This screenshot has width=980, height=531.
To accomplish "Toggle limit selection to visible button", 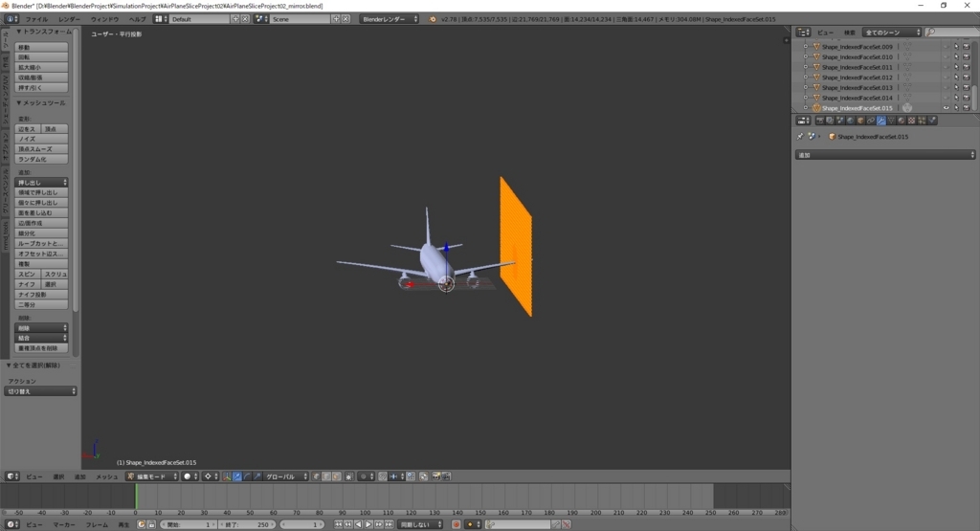I will pyautogui.click(x=349, y=476).
